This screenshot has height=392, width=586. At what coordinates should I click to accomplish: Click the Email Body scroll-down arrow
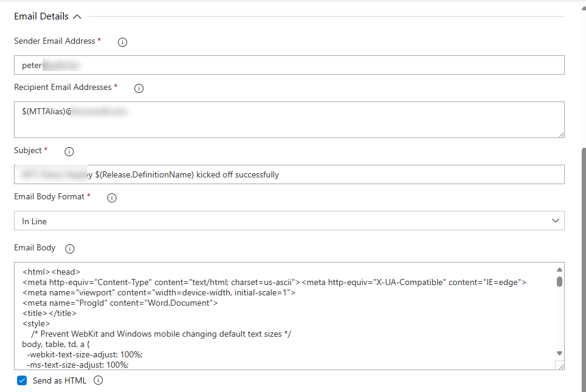(559, 352)
